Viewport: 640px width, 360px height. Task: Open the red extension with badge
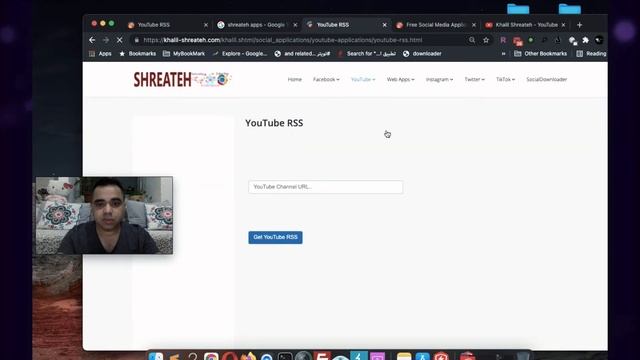click(x=518, y=40)
